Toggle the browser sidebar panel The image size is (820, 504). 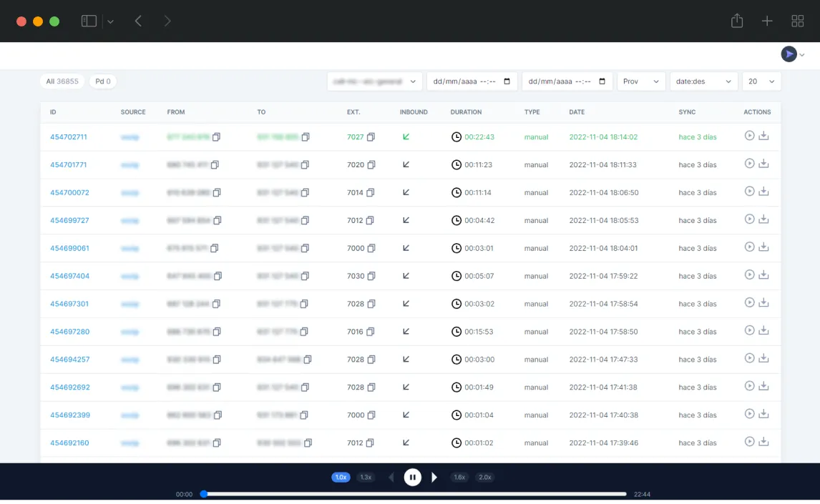(89, 21)
